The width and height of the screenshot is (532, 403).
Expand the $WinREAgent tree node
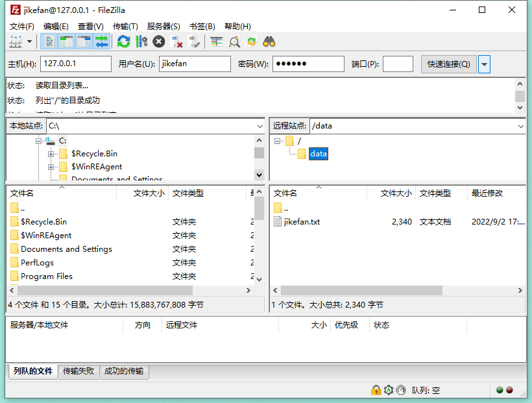click(x=51, y=167)
